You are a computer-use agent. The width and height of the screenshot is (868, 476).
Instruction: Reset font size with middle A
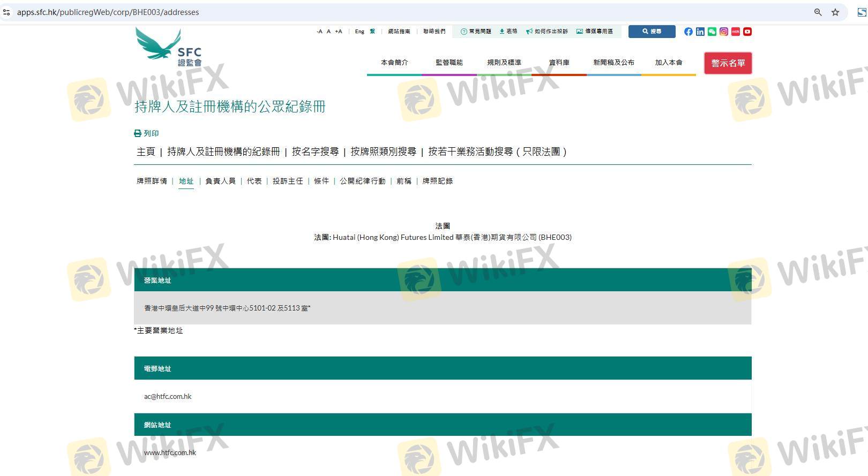pos(328,32)
